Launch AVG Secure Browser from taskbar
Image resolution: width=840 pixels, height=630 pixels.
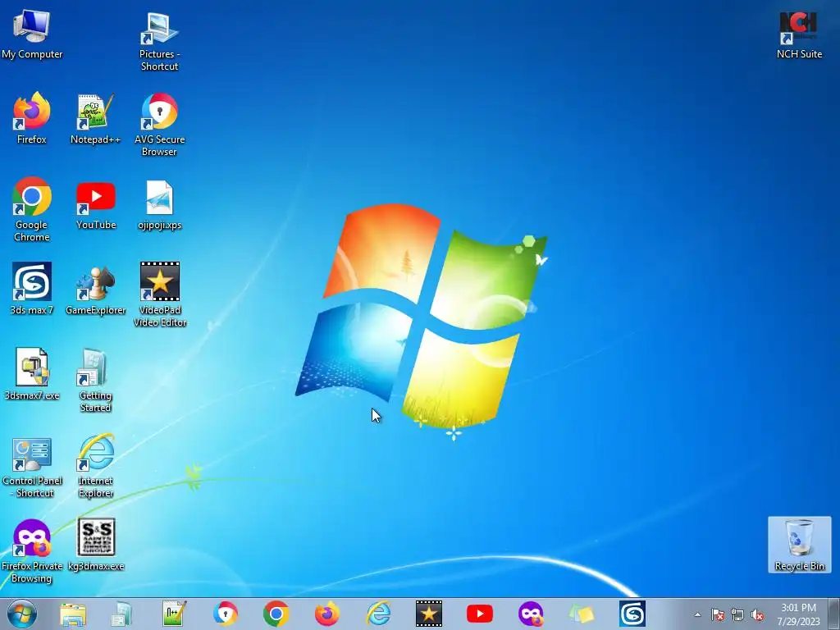tap(225, 614)
